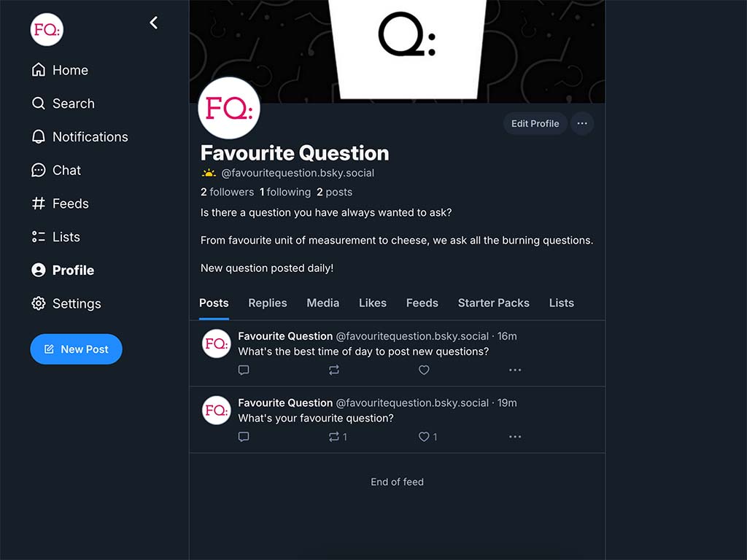Open Notifications bell in sidebar
The height and width of the screenshot is (560, 747).
[x=80, y=136]
